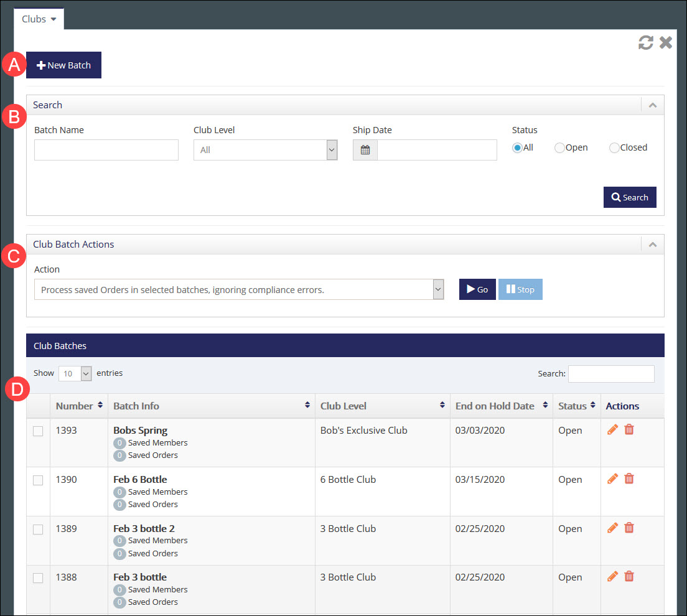Edit the Feb 6 Bottle batch pencil icon
The width and height of the screenshot is (687, 616).
pyautogui.click(x=612, y=478)
